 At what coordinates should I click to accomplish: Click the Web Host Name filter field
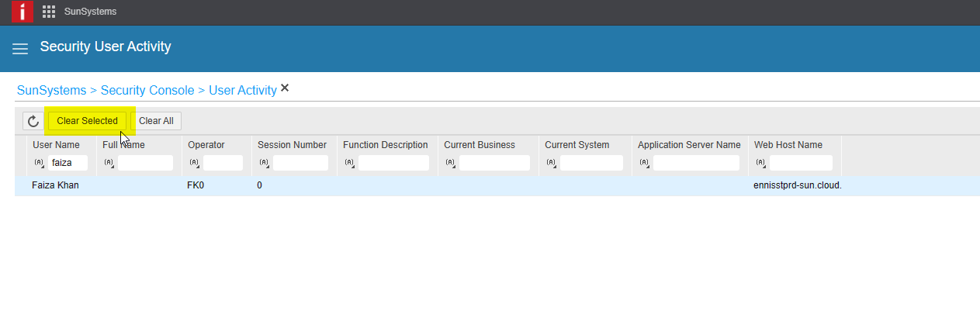pyautogui.click(x=801, y=163)
